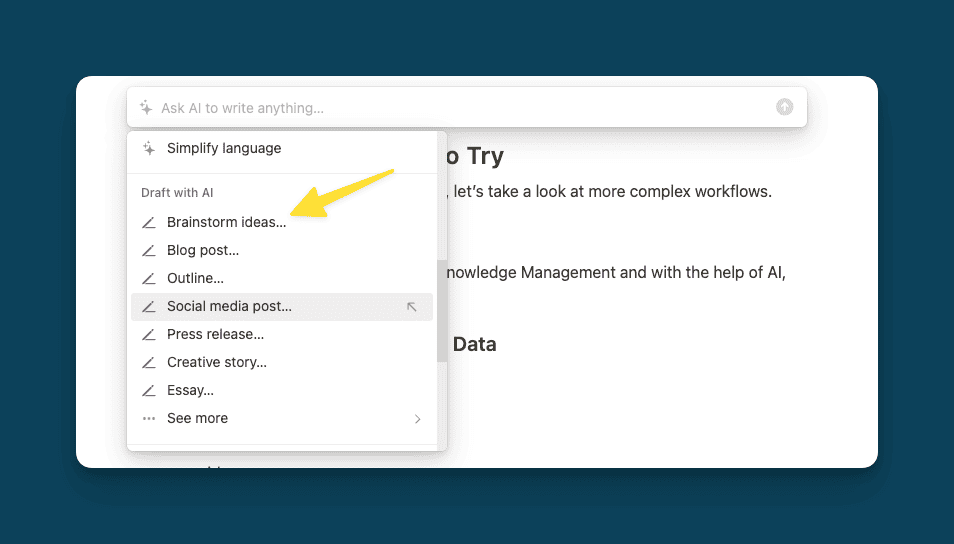Click the AI menu's vertical scrollbar thumb
Image resolution: width=954 pixels, height=544 pixels.
[x=442, y=310]
